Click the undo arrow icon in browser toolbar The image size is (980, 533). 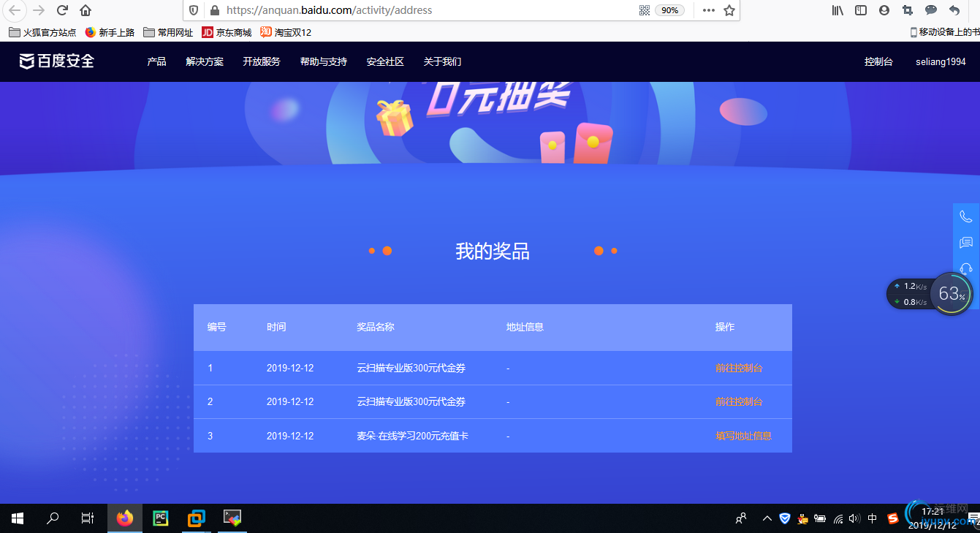click(x=954, y=10)
